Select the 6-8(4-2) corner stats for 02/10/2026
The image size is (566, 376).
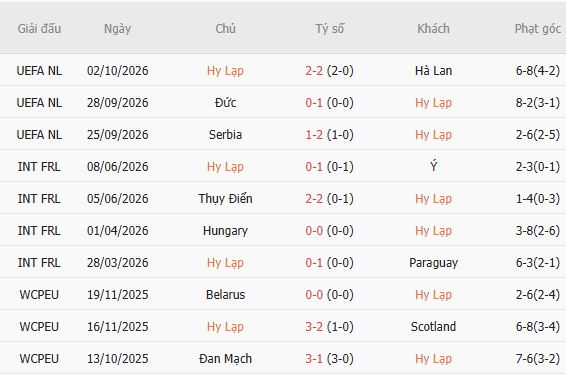pos(538,71)
